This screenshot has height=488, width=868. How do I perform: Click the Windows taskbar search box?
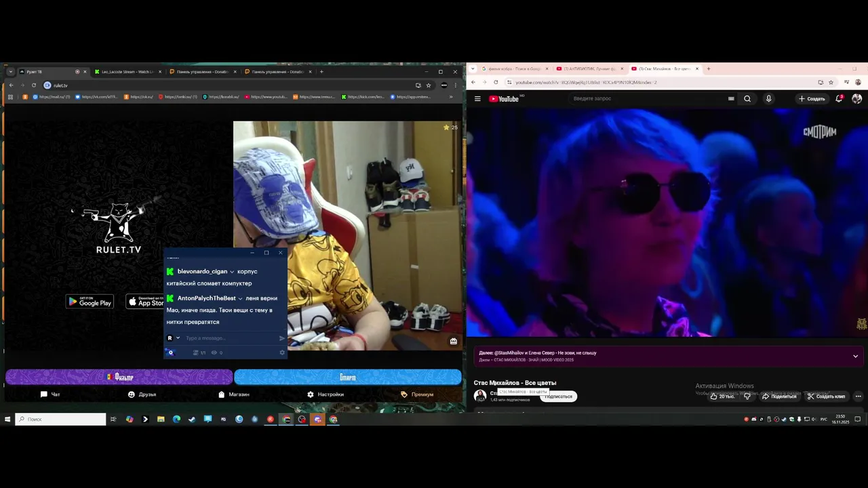(x=60, y=420)
